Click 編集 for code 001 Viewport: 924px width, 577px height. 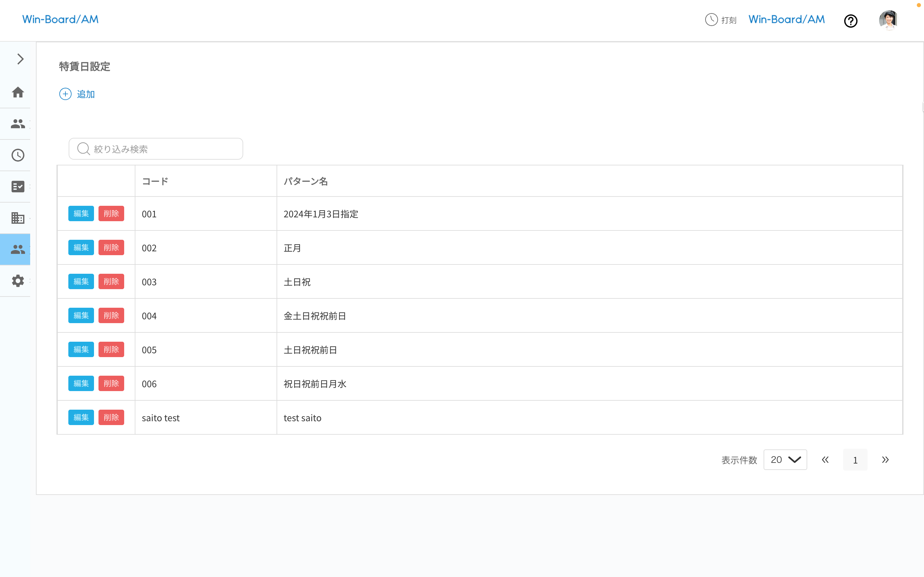pyautogui.click(x=81, y=214)
